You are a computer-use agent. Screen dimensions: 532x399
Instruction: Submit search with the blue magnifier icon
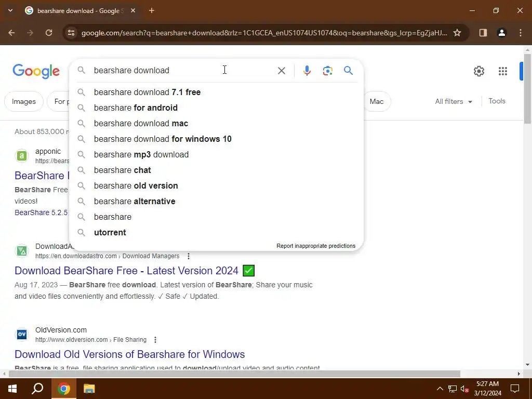pos(348,71)
